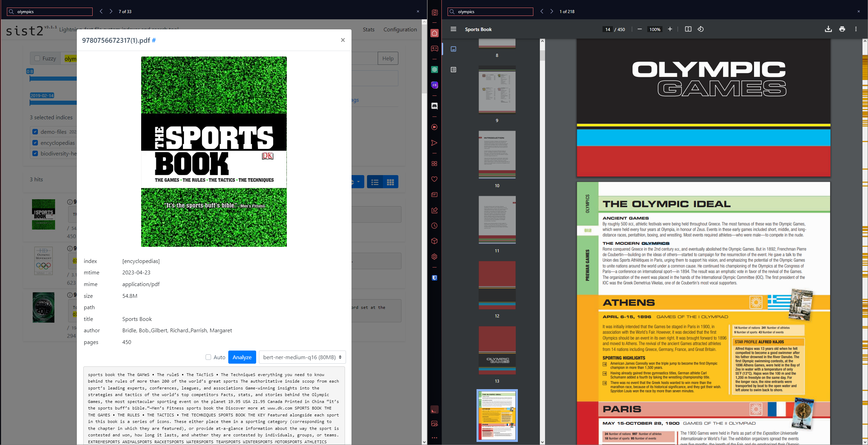Screen dimensions: 868x445
Task: Toggle PDF sidebar hamburger menu
Action: tap(453, 29)
